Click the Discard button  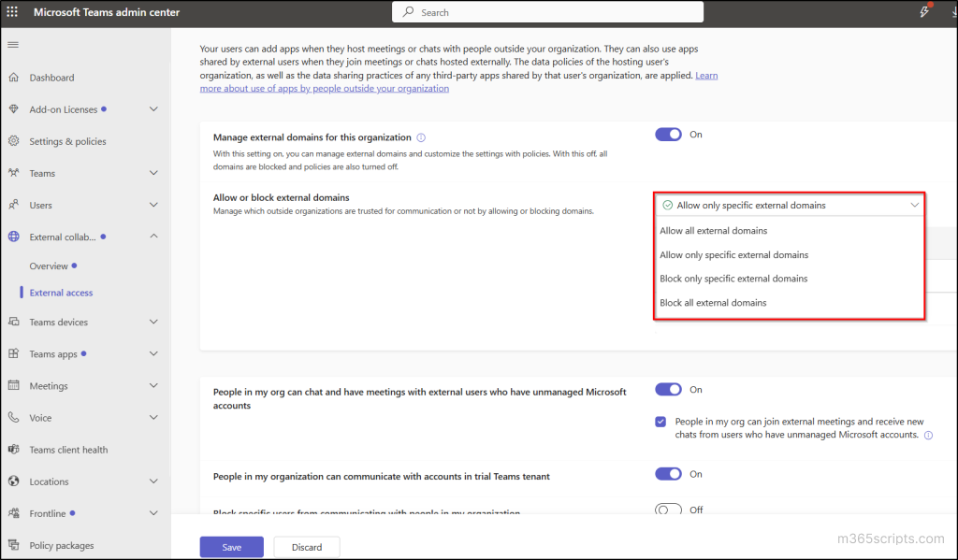click(307, 547)
